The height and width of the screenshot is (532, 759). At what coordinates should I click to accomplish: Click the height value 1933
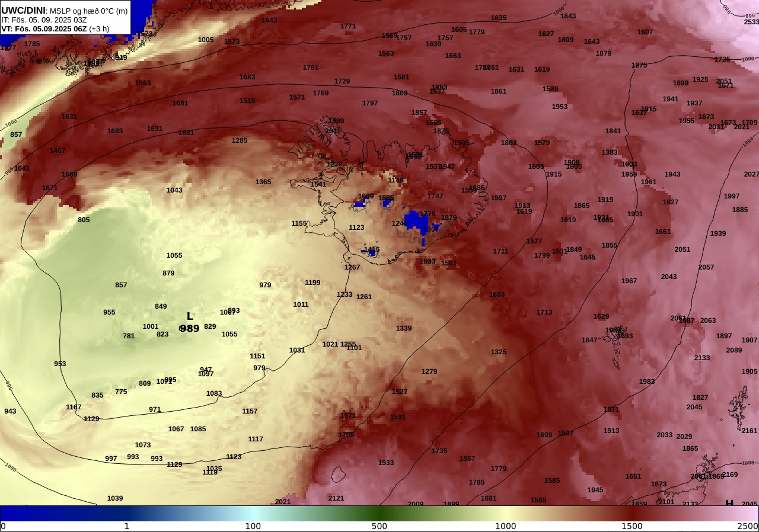[386, 463]
